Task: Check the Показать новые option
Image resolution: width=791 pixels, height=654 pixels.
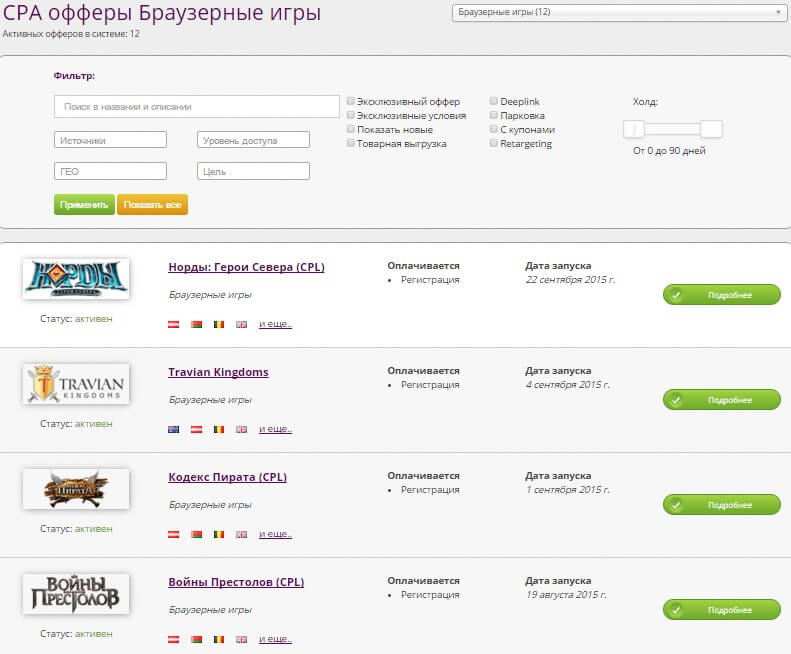Action: click(x=351, y=129)
